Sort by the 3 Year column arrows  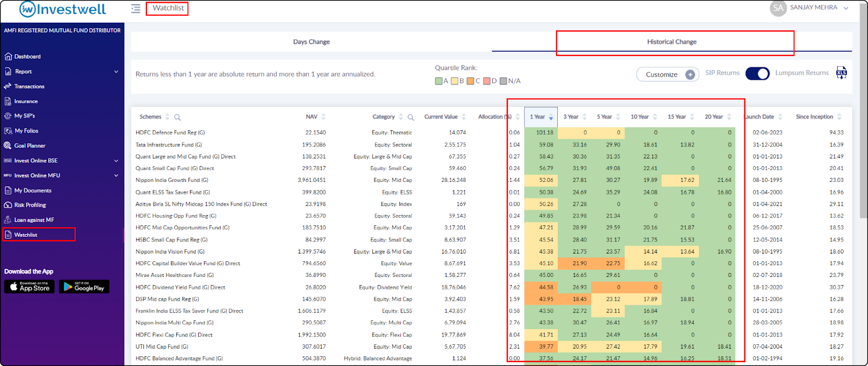pos(584,117)
